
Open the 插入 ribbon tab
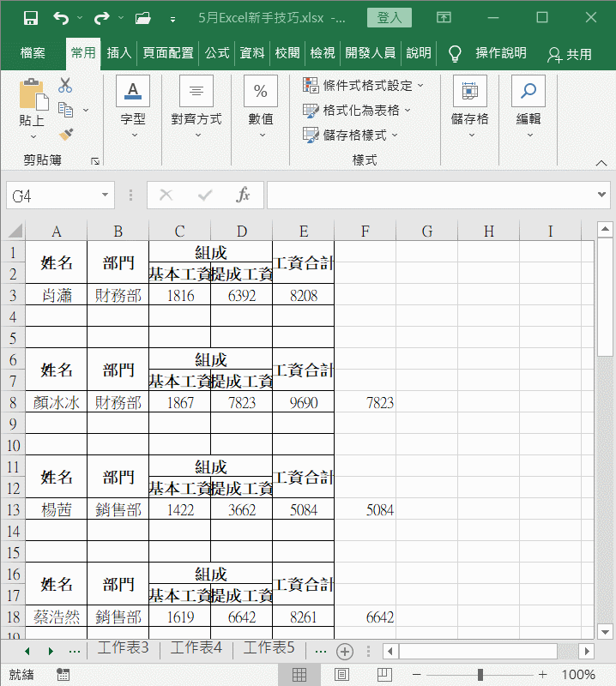click(119, 53)
